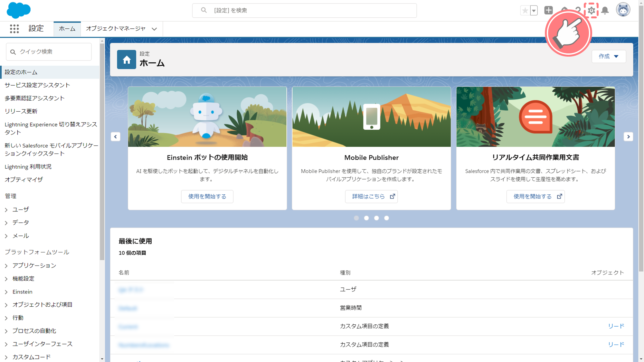Open user profile avatar menu
The image size is (644, 362).
623,10
